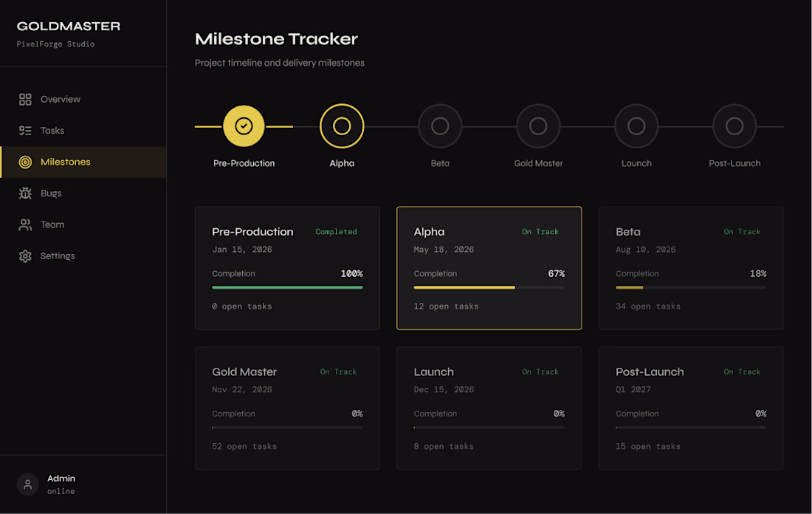The width and height of the screenshot is (812, 514).
Task: Click "52 open tasks" on Gold Master
Action: (x=244, y=447)
